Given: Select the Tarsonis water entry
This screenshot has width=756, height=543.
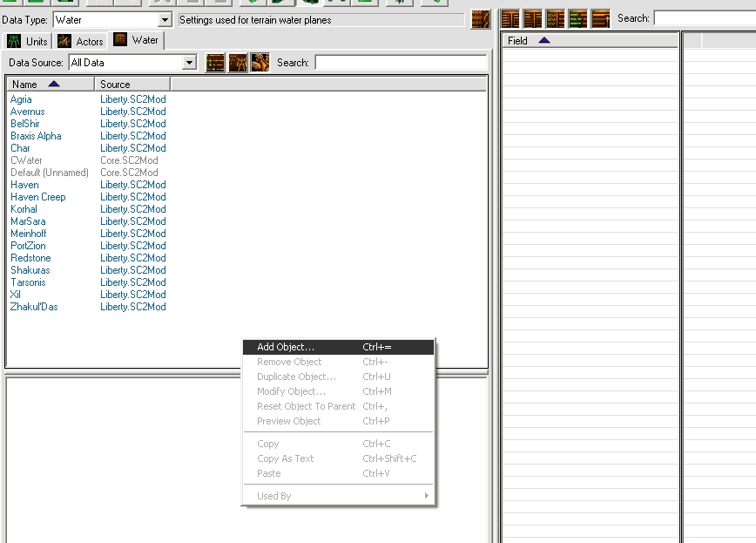Looking at the screenshot, I should pos(28,282).
